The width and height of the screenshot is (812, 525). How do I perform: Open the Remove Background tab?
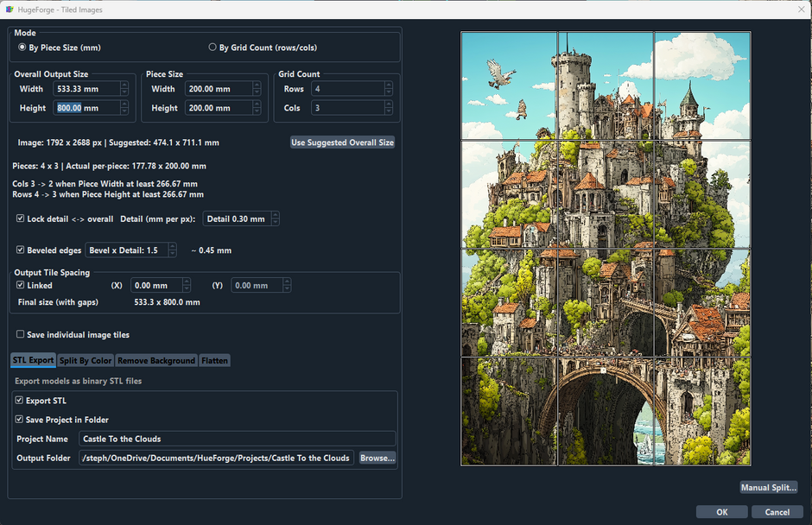(x=155, y=360)
